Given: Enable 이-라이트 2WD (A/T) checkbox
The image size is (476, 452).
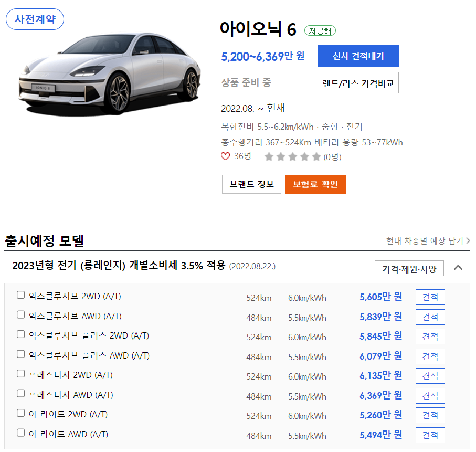Looking at the screenshot, I should tap(20, 413).
